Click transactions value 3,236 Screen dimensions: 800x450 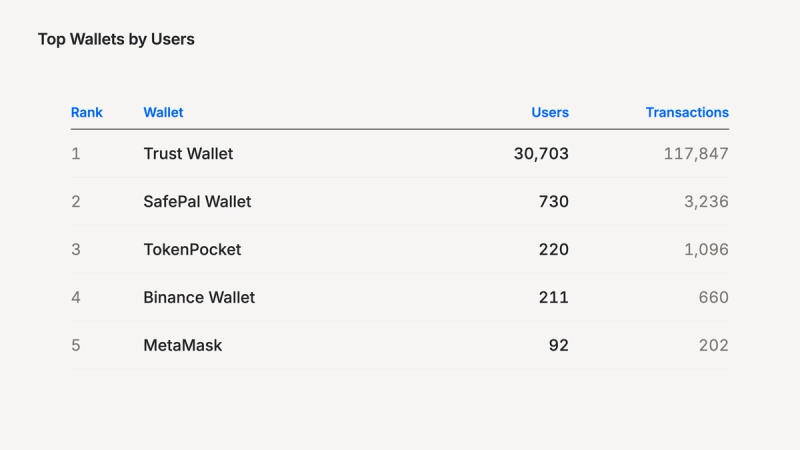[707, 202]
